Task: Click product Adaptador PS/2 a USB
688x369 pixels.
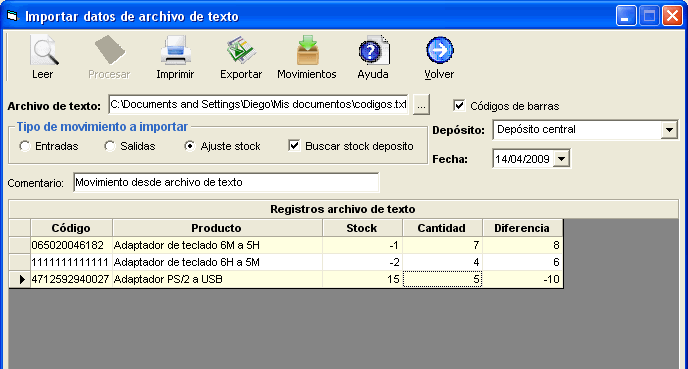Action: pos(217,279)
